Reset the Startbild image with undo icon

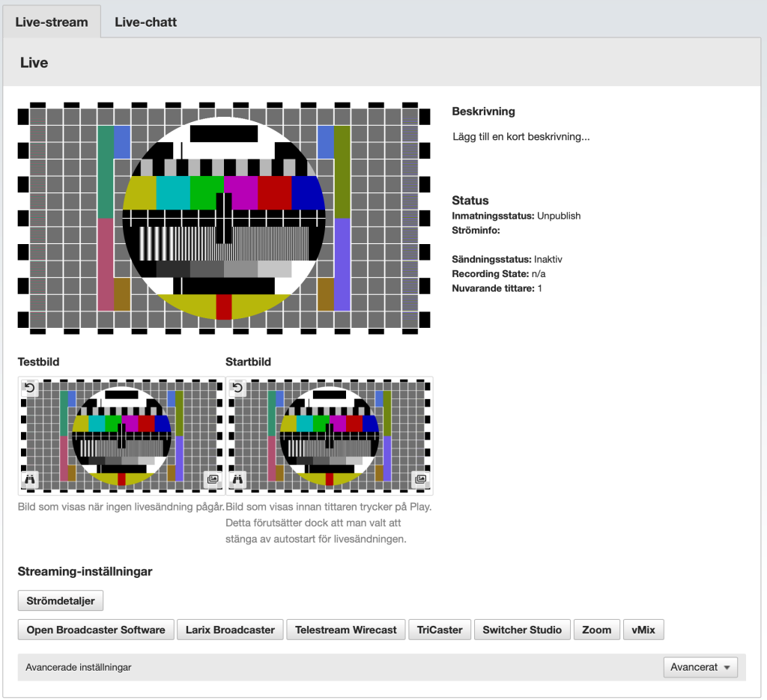click(237, 388)
